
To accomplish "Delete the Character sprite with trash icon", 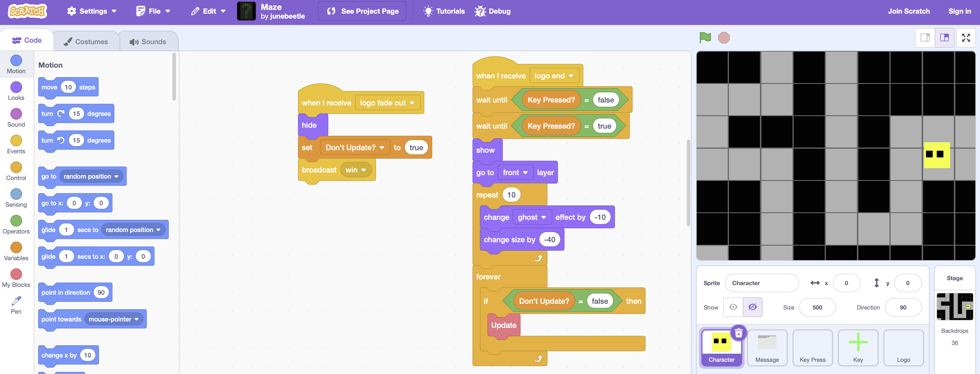I will (738, 334).
